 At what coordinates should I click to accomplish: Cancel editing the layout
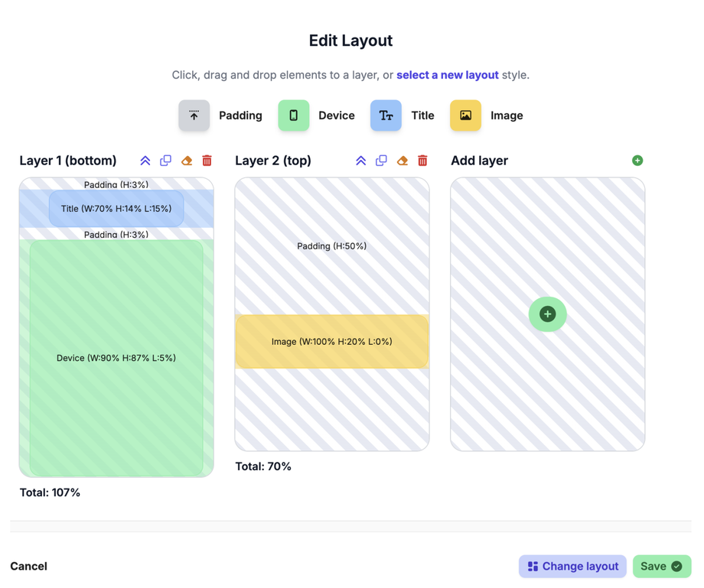click(29, 567)
